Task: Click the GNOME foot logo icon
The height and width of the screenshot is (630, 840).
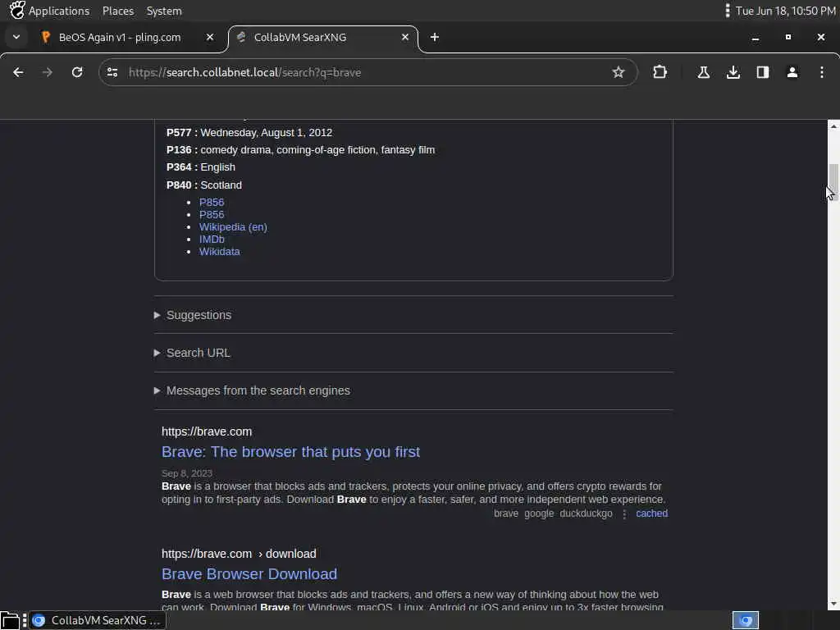Action: [x=17, y=10]
